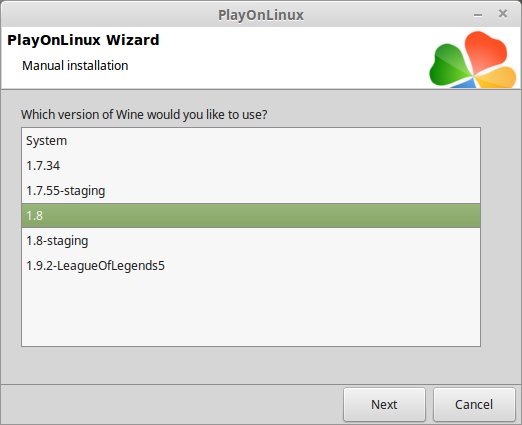
Task: Pick the highlighted 1.8 Wine version
Action: click(x=251, y=216)
